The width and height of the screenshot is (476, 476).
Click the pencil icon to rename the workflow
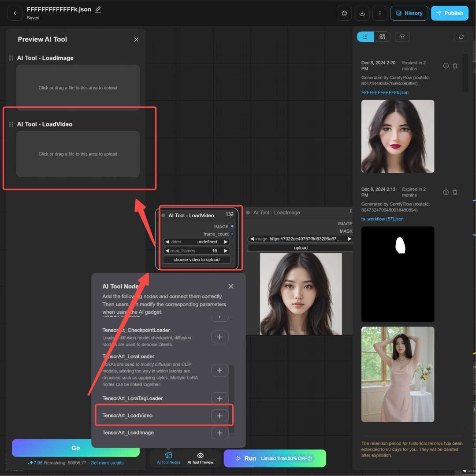[x=98, y=9]
